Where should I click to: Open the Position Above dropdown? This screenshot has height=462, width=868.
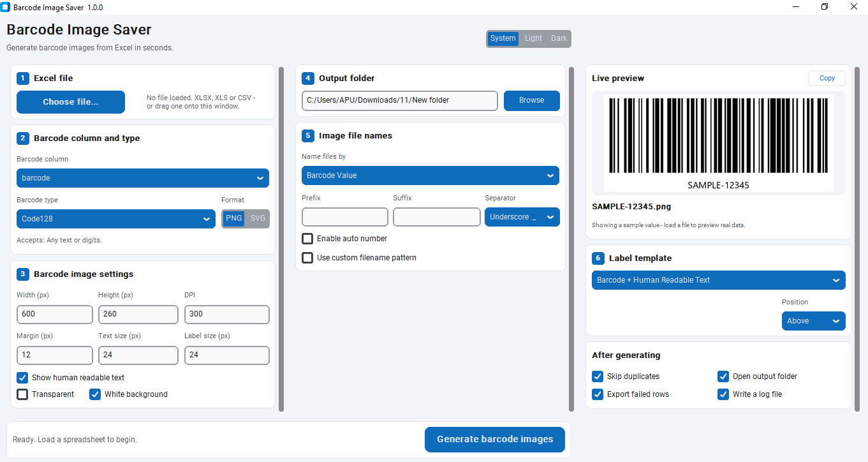(x=814, y=321)
